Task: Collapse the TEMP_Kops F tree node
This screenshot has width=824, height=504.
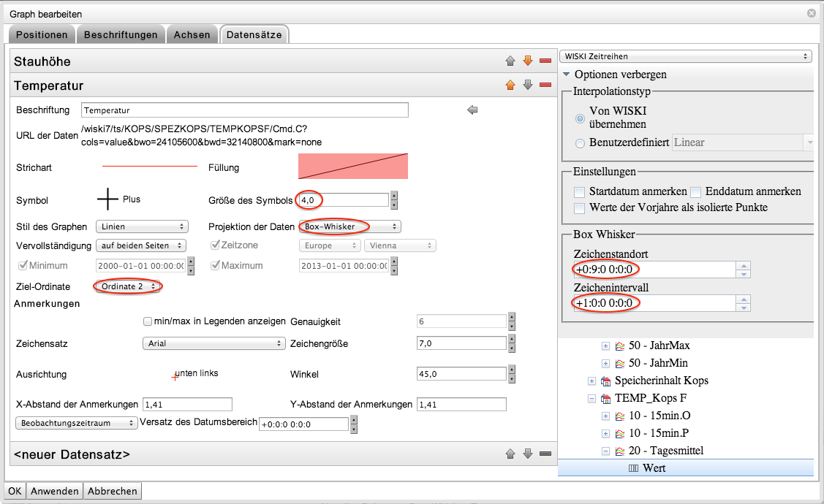Action: (591, 398)
